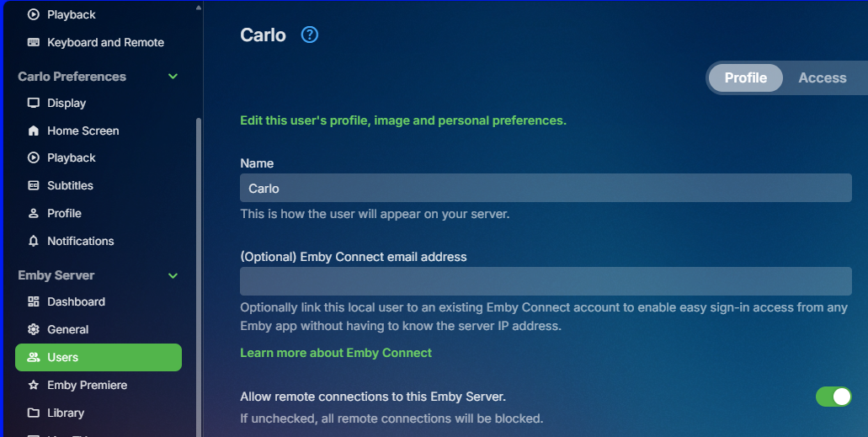Click the help question mark icon beside Carlo
The width and height of the screenshot is (868, 437).
click(310, 35)
